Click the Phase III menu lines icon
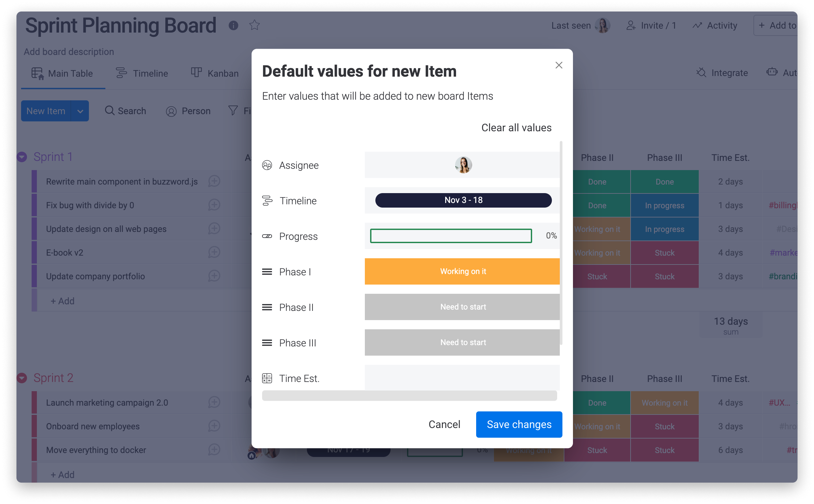Screen dimensions: 814x504 [267, 342]
